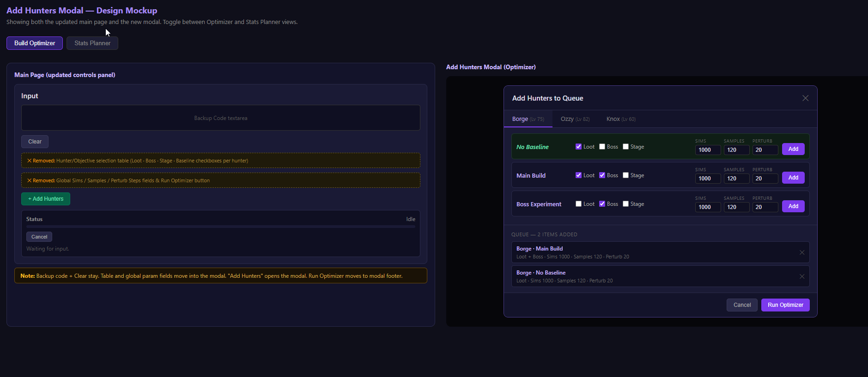Edit Sims field for No Baseline
This screenshot has width=868, height=377.
[707, 150]
